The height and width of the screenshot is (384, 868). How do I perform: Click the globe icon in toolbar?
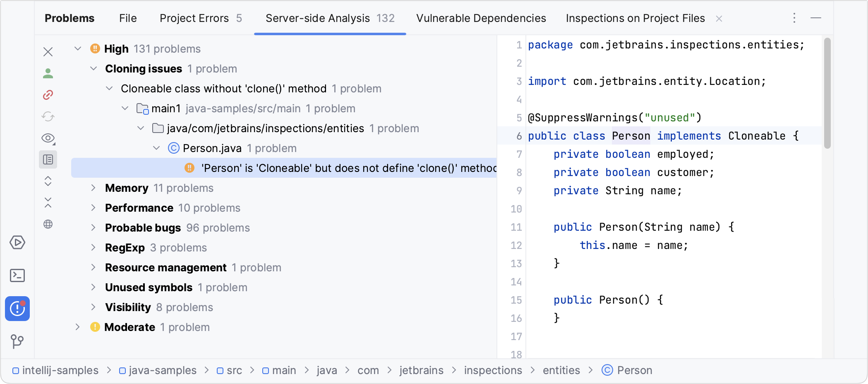(48, 224)
